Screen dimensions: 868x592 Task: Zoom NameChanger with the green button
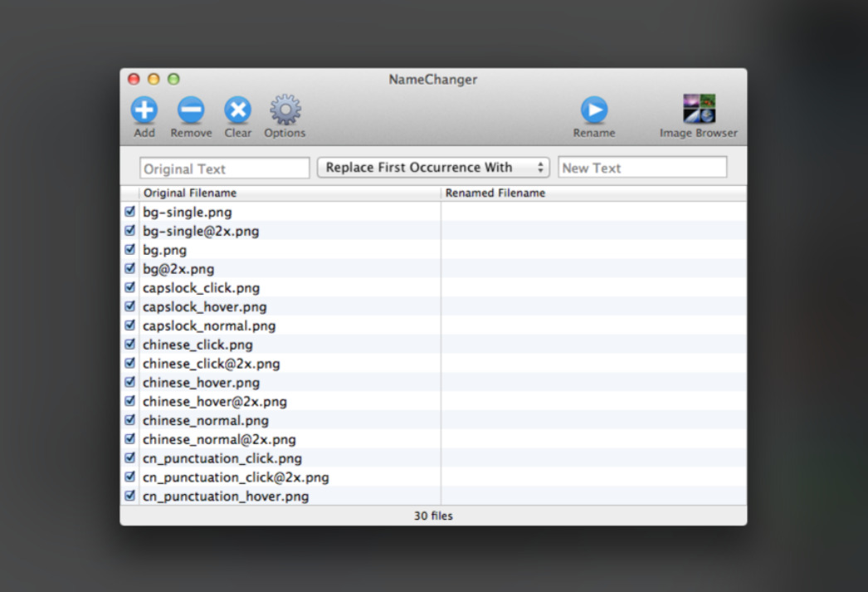pyautogui.click(x=173, y=79)
